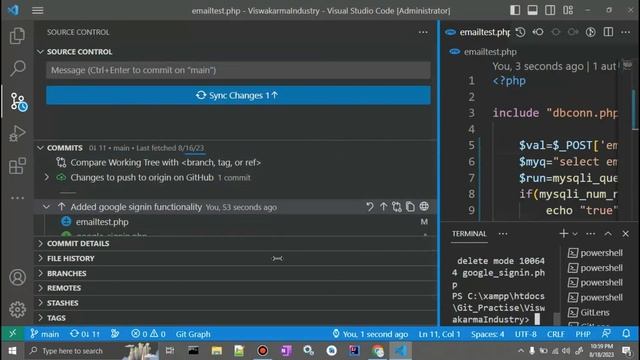Split the editor right

coord(608,32)
